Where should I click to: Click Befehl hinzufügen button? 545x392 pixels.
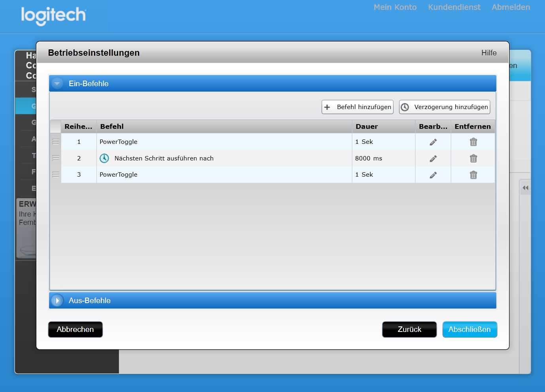(x=358, y=107)
